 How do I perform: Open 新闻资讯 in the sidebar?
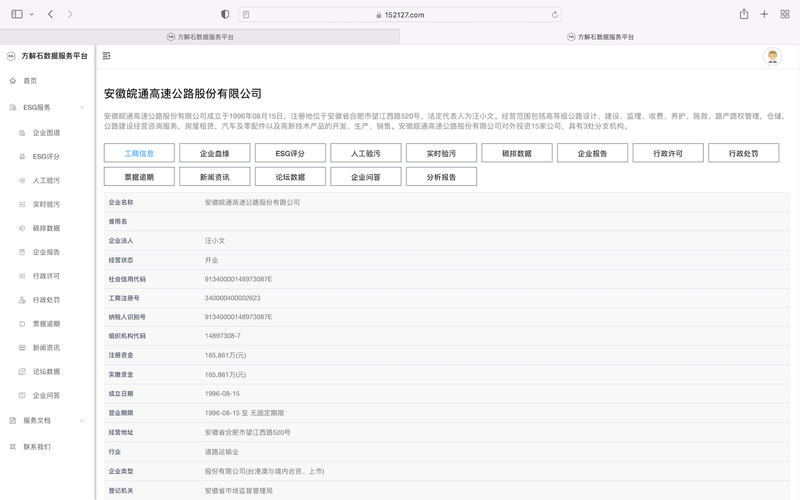[47, 347]
